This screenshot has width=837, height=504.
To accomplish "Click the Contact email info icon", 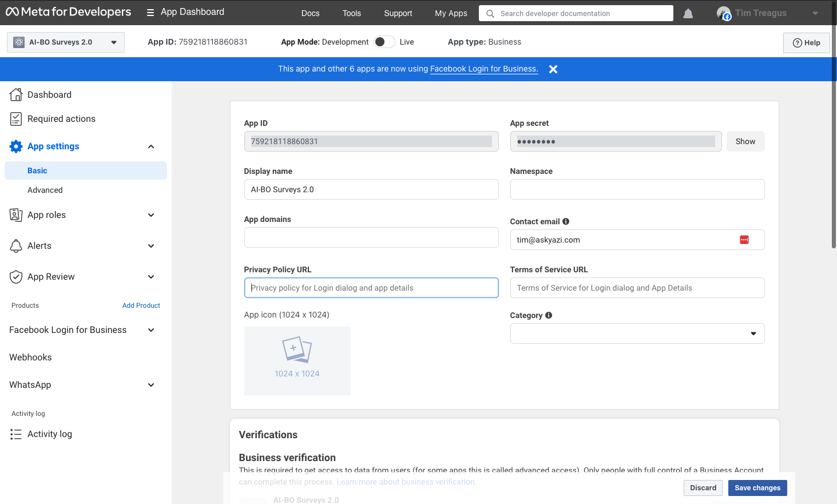I will point(566,221).
